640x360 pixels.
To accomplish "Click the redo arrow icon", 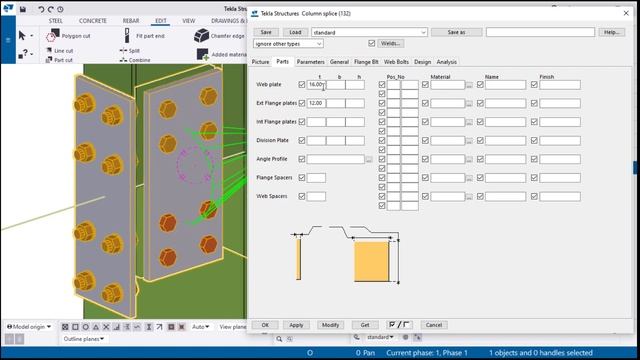I will (x=51, y=9).
